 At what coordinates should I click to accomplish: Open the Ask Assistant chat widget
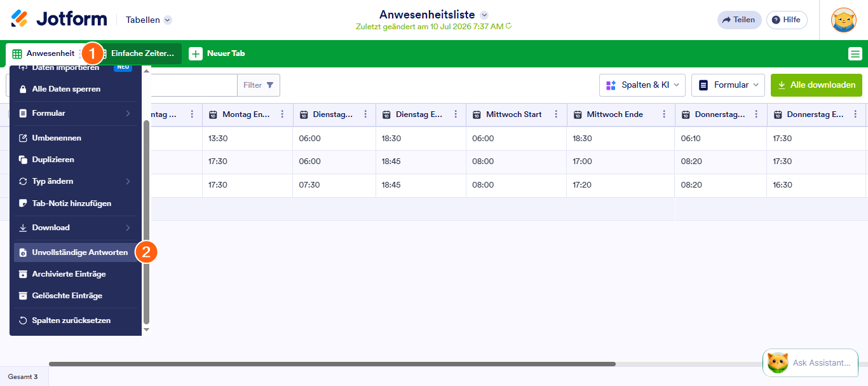(810, 362)
